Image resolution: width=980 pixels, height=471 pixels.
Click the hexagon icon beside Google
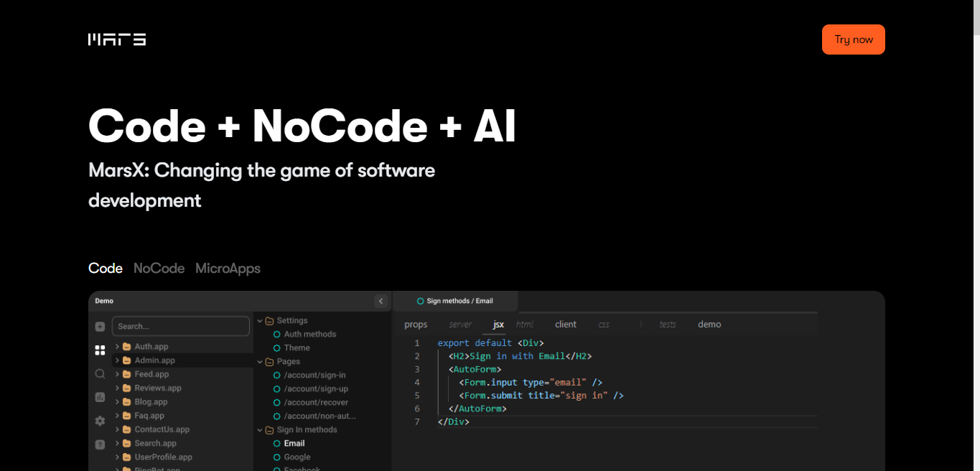(x=276, y=457)
